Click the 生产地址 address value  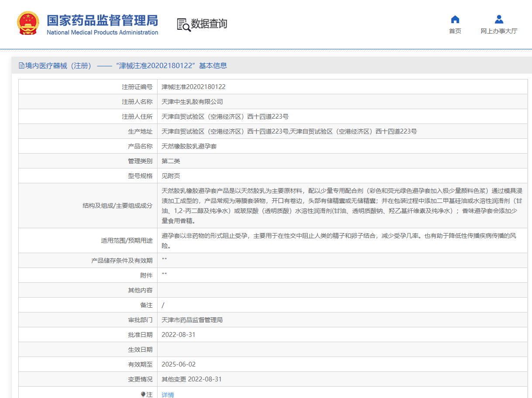[289, 131]
